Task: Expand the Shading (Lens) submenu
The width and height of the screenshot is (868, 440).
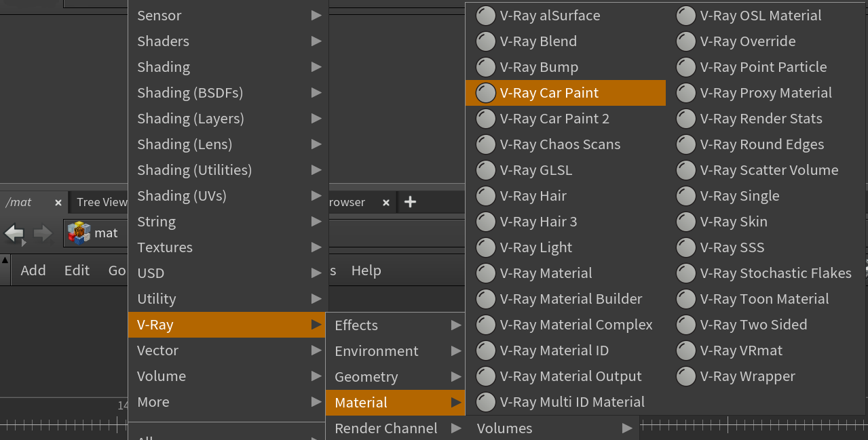Action: click(228, 144)
